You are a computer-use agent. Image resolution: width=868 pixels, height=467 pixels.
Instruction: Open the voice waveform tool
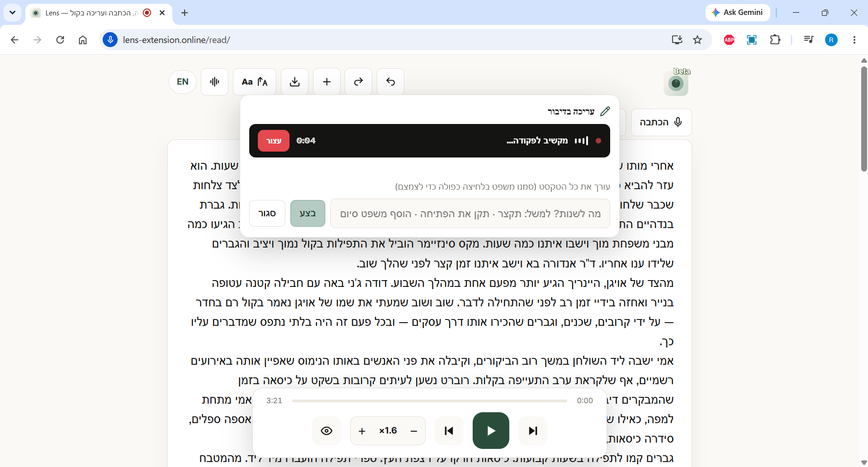pos(215,82)
